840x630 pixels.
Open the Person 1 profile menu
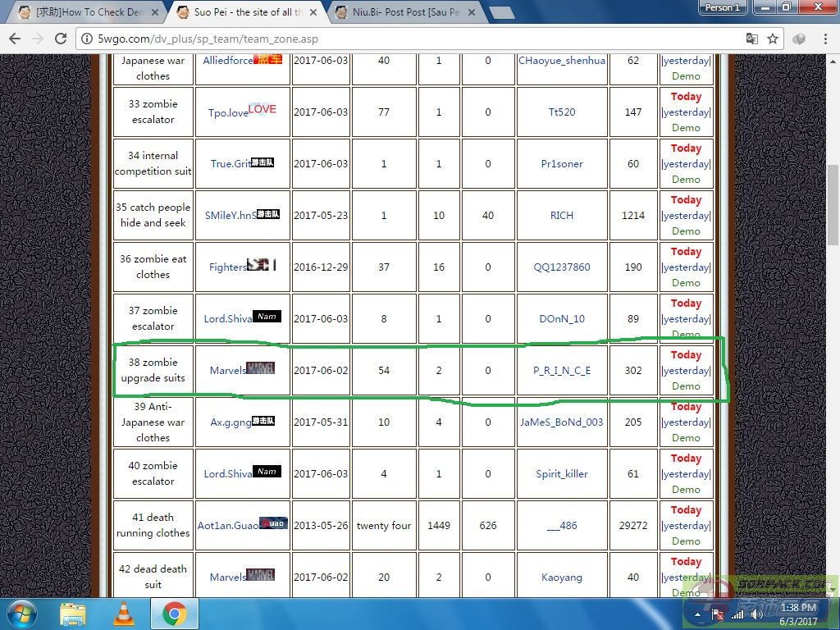point(723,7)
